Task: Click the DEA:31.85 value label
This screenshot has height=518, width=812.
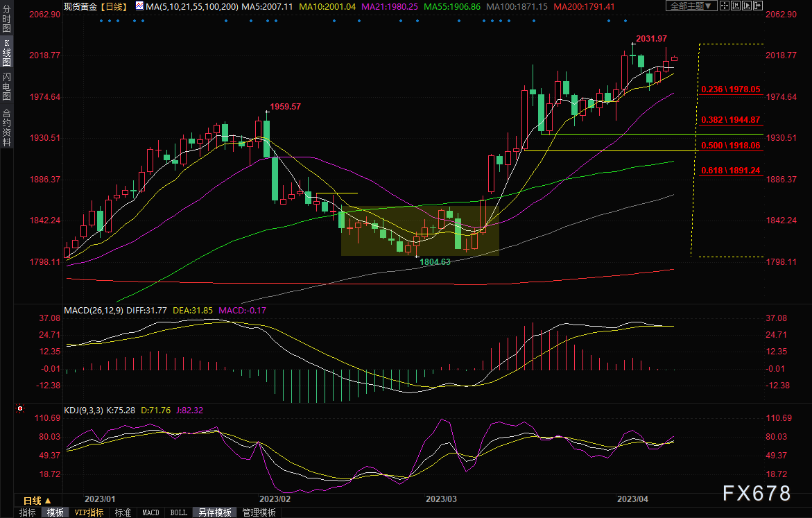Action: coord(193,310)
